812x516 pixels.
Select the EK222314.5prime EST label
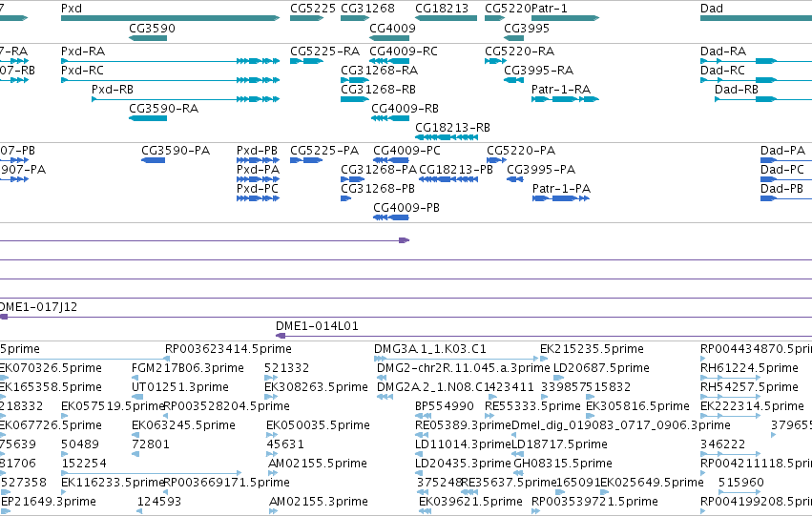coord(753,406)
